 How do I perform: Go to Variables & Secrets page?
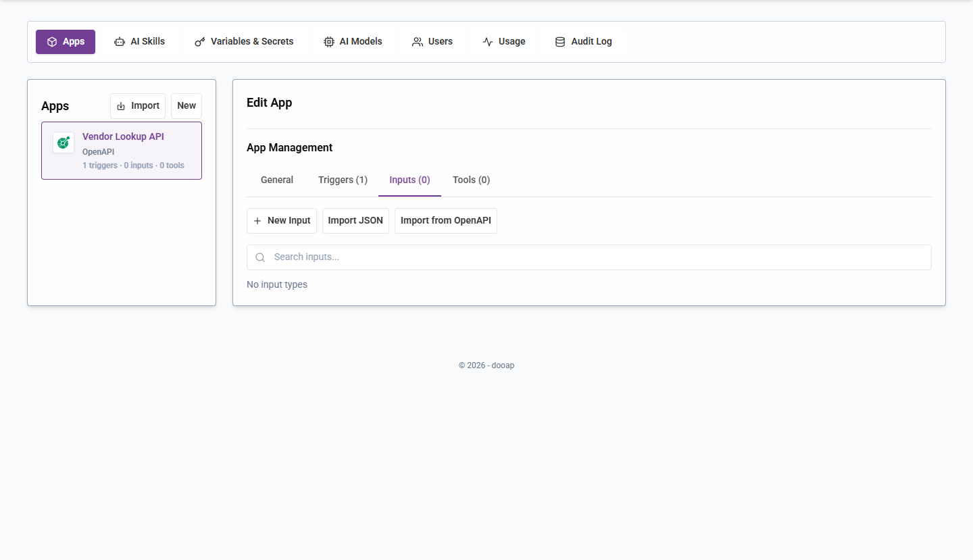[x=244, y=42]
